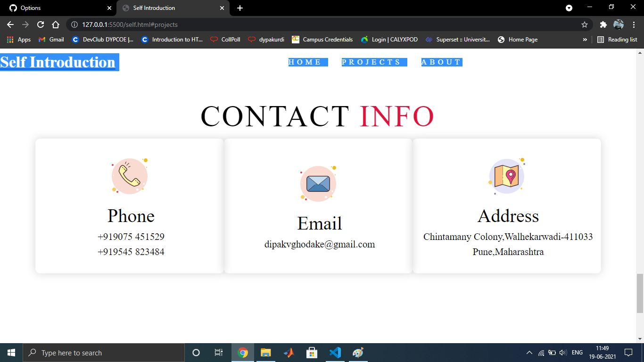
Task: Show hidden system tray icons
Action: coord(529,353)
